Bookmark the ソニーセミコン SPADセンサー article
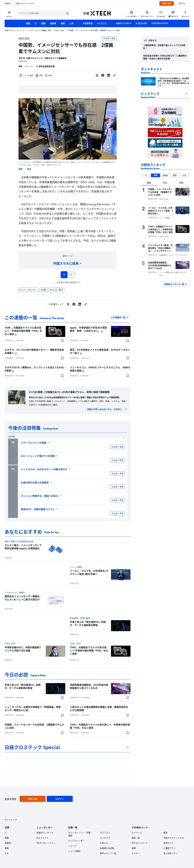The image size is (194, 868). click(x=127, y=376)
